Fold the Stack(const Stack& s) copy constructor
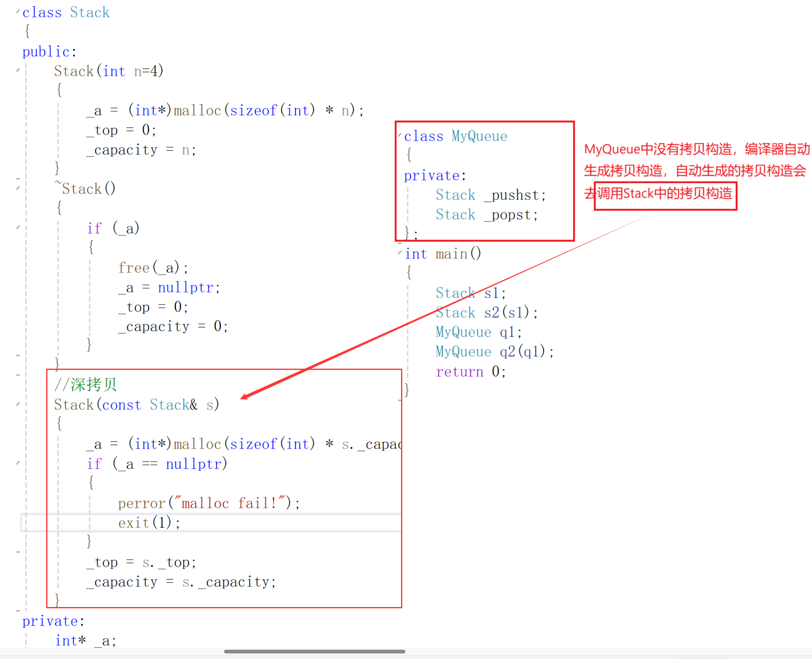Viewport: 812px width, 659px height. pyautogui.click(x=18, y=404)
